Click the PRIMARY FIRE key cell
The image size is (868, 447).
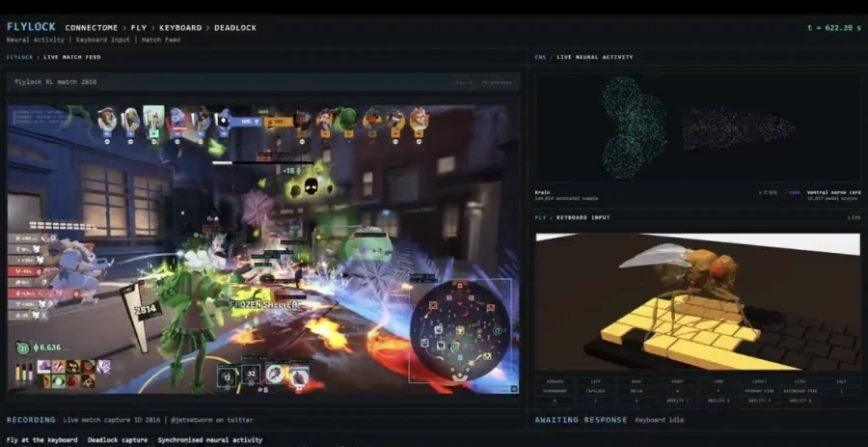click(759, 391)
